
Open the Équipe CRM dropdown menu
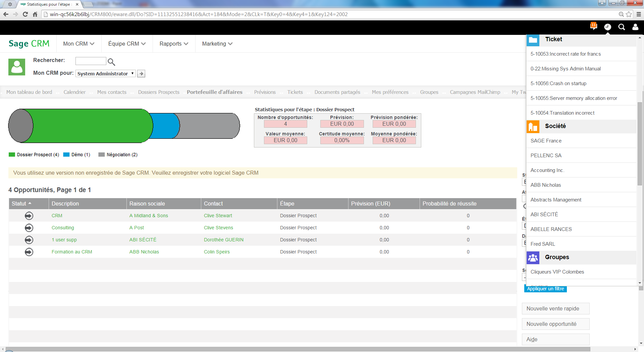pos(127,44)
